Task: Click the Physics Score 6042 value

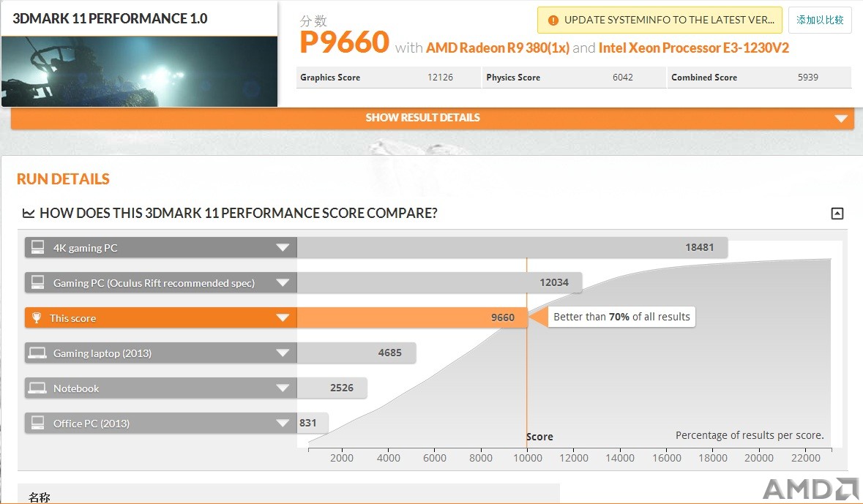Action: pos(622,78)
